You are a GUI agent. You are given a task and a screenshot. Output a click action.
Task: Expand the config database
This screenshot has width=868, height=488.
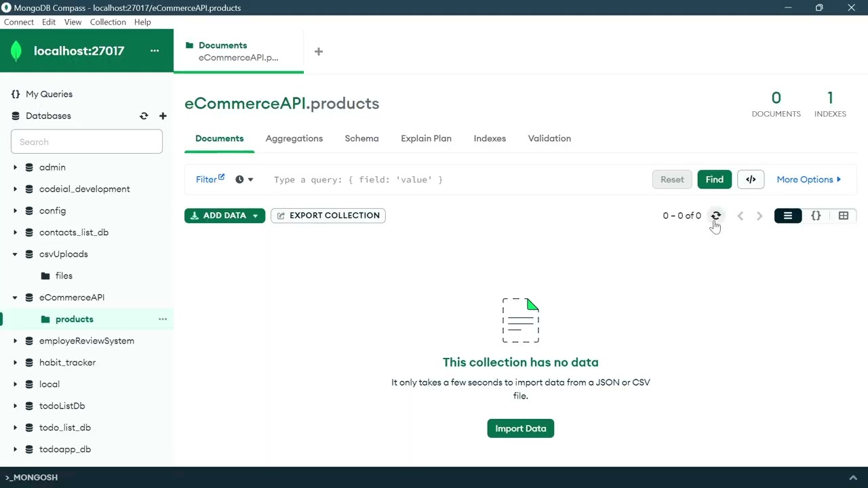pyautogui.click(x=15, y=211)
